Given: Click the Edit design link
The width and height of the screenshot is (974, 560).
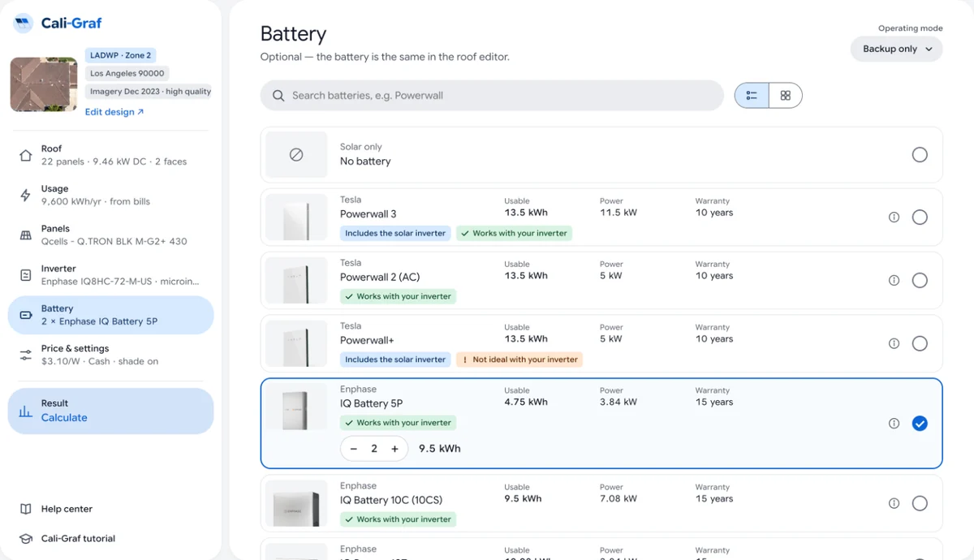Looking at the screenshot, I should [x=114, y=112].
